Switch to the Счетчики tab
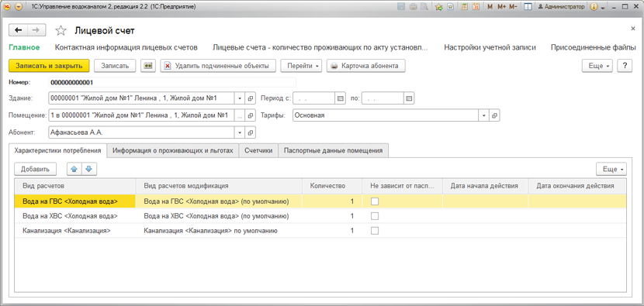644x306 pixels. point(258,150)
